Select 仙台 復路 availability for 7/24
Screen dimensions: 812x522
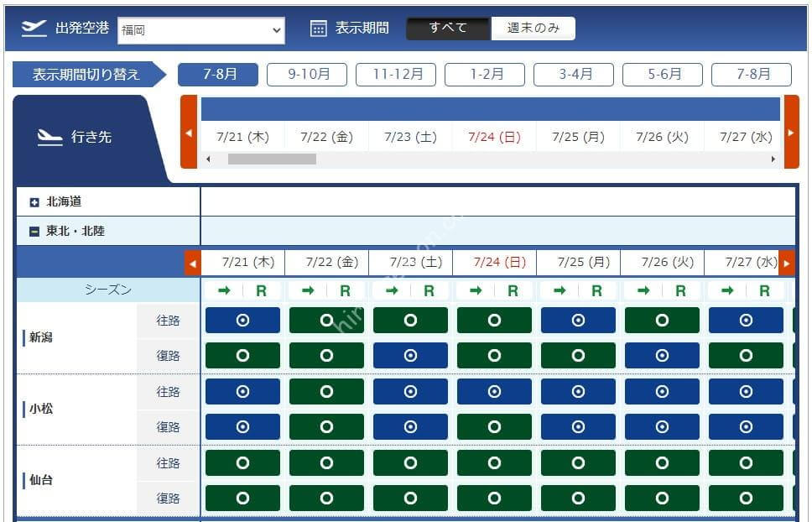pyautogui.click(x=494, y=499)
